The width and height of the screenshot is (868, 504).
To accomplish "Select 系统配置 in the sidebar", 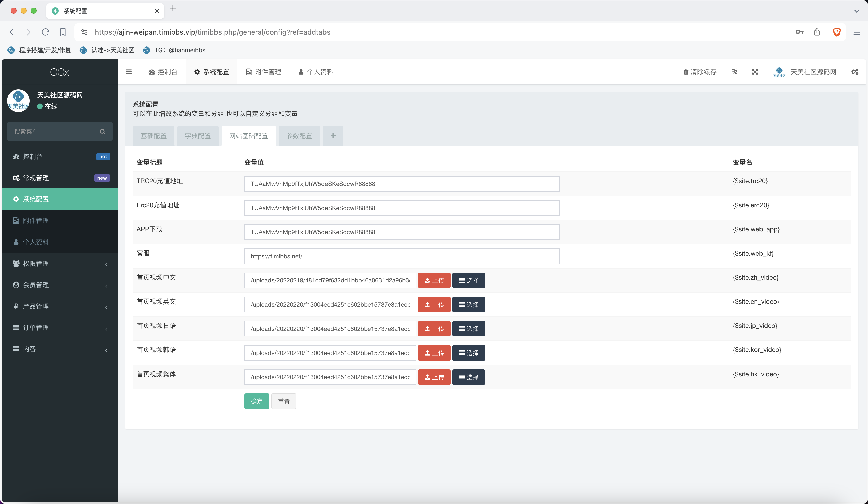I will 60,199.
